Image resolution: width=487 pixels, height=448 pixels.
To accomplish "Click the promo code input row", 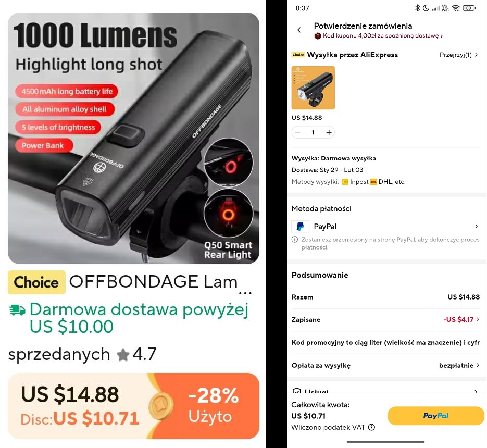I will [385, 342].
